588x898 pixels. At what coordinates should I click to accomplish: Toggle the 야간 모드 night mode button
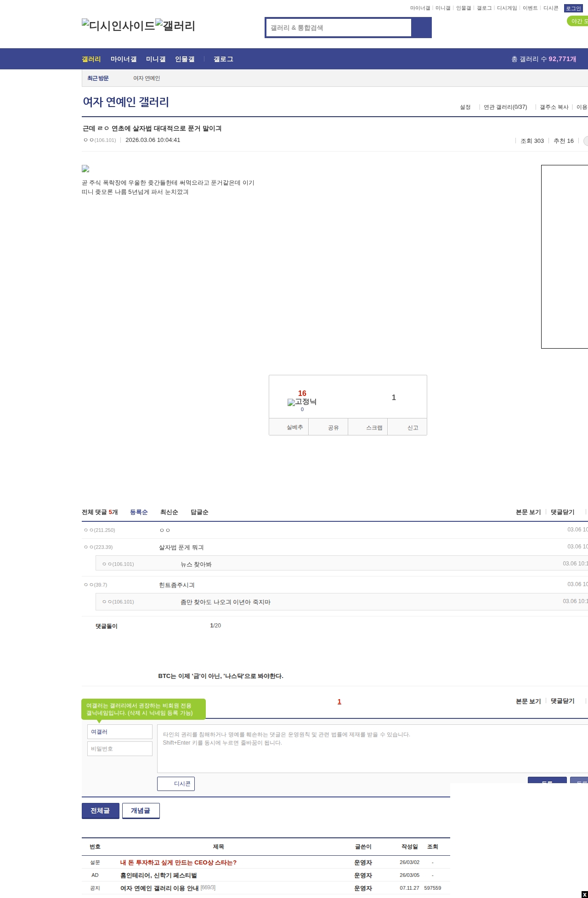pos(578,21)
